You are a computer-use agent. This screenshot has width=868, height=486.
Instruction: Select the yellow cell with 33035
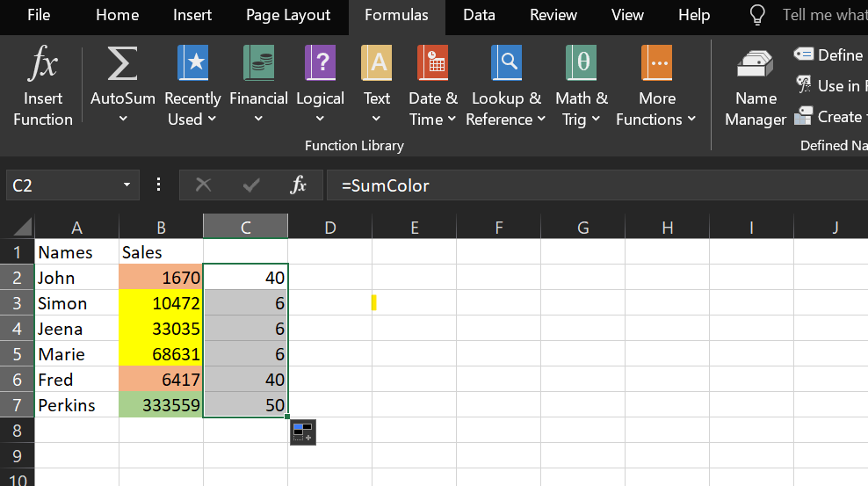point(161,328)
